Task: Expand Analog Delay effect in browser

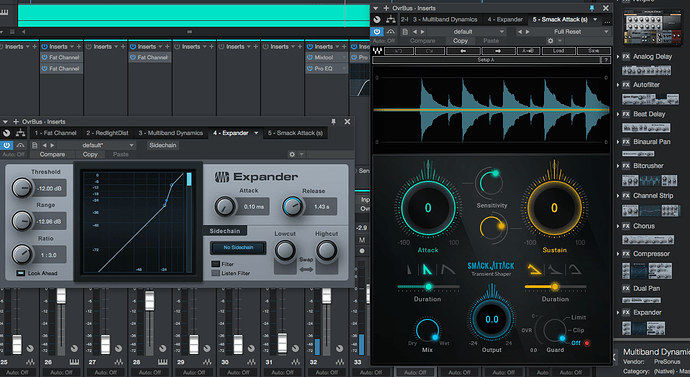Action: 618,57
